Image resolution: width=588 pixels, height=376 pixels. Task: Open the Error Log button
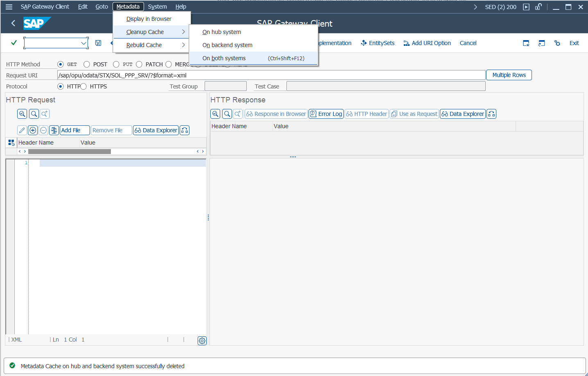[326, 114]
